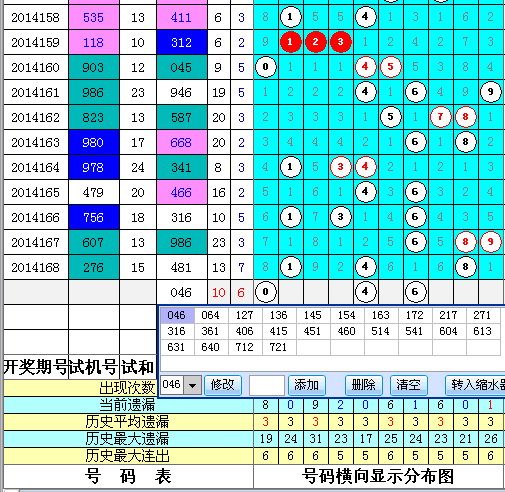Click blue cell 980 in row 2014163
Image resolution: width=505 pixels, height=492 pixels.
[94, 142]
